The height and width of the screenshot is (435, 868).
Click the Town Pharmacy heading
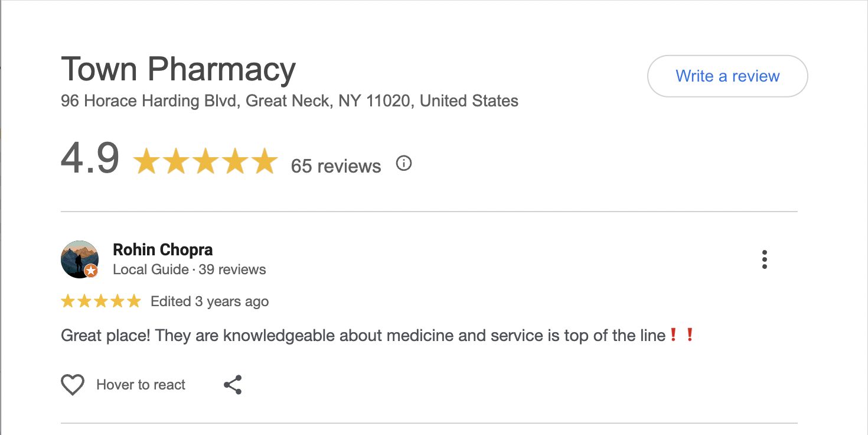[178, 69]
